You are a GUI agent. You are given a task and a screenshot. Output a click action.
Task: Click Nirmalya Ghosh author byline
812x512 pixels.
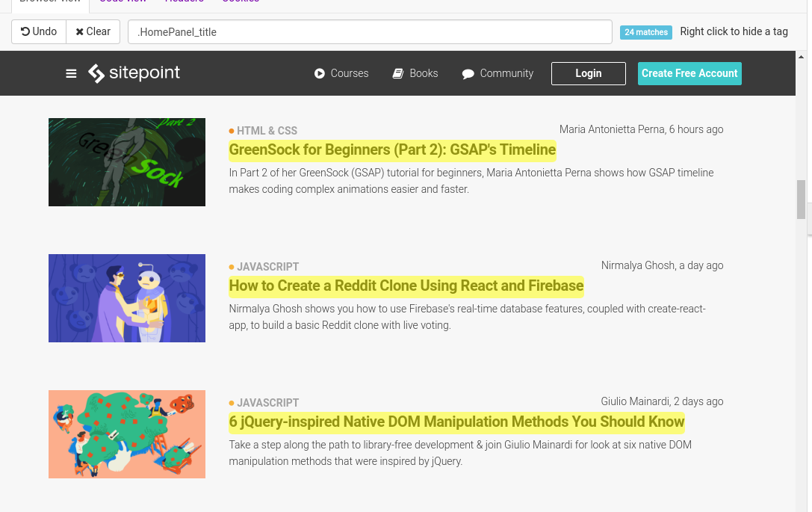point(663,265)
